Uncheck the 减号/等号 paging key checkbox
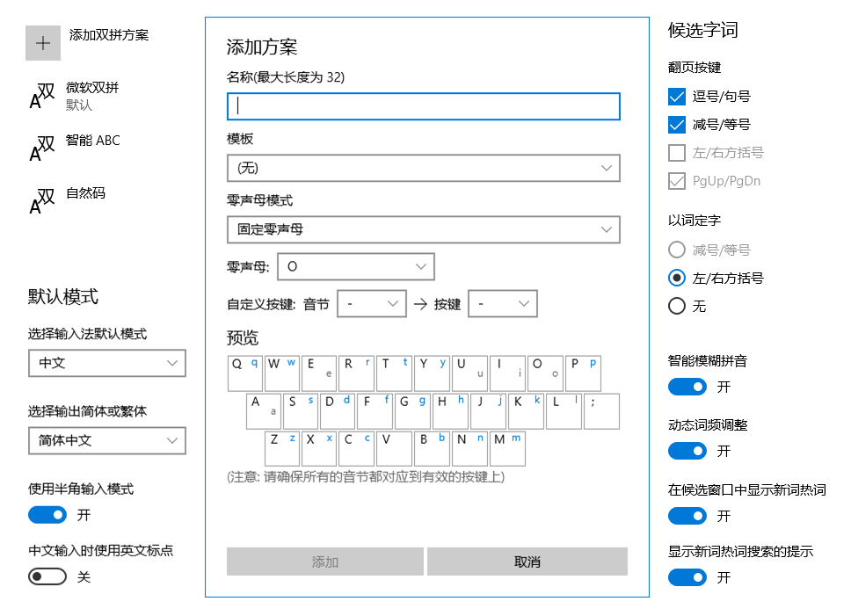Image resolution: width=851 pixels, height=616 pixels. (676, 124)
